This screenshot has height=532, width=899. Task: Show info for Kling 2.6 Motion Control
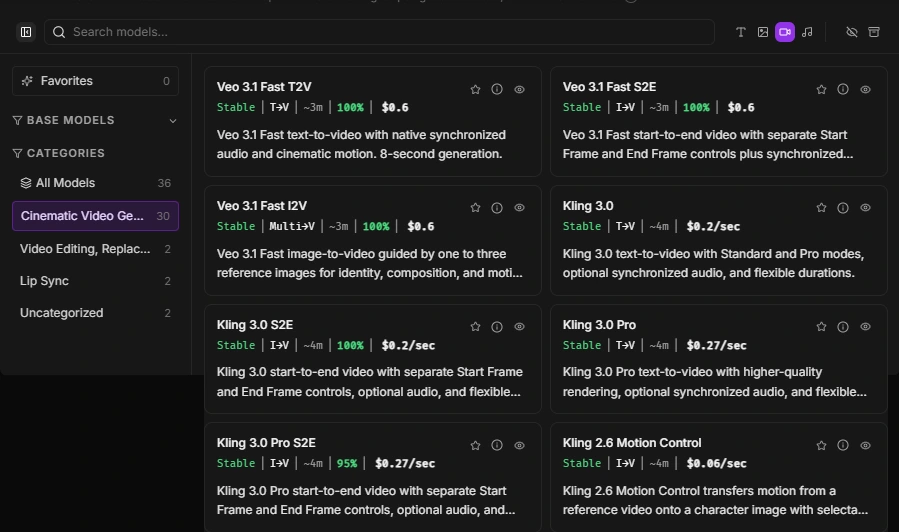pos(843,445)
